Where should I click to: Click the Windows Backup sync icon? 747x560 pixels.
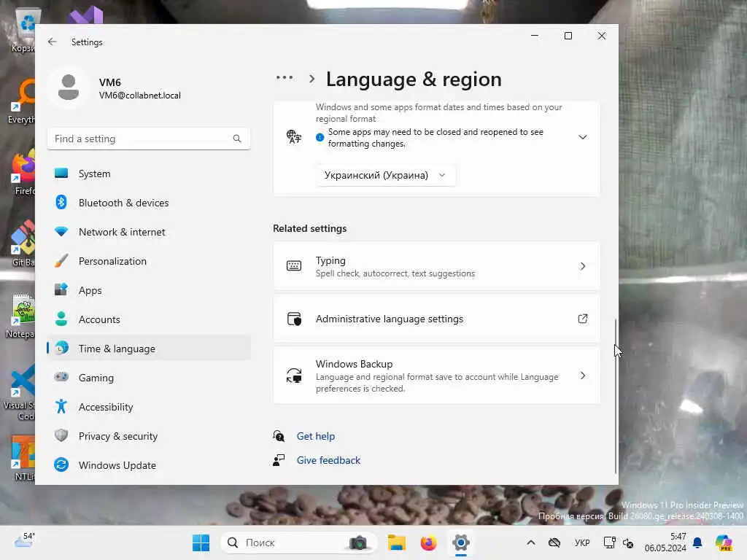tap(294, 376)
